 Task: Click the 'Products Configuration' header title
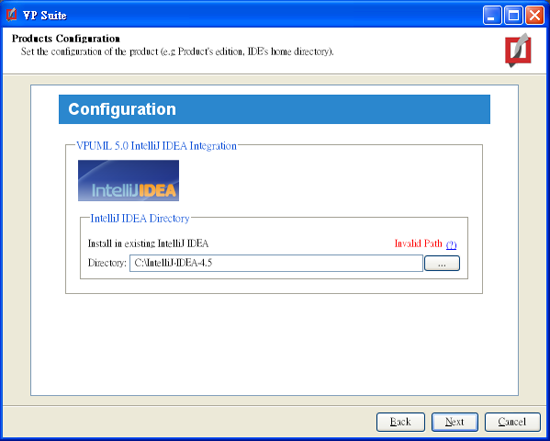click(66, 38)
